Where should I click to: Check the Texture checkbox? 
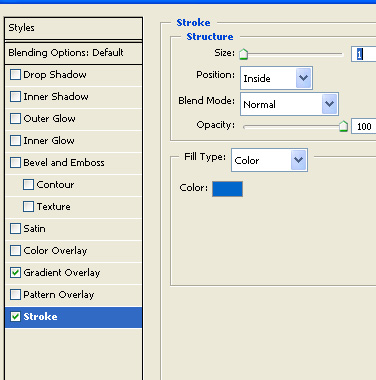(x=28, y=206)
